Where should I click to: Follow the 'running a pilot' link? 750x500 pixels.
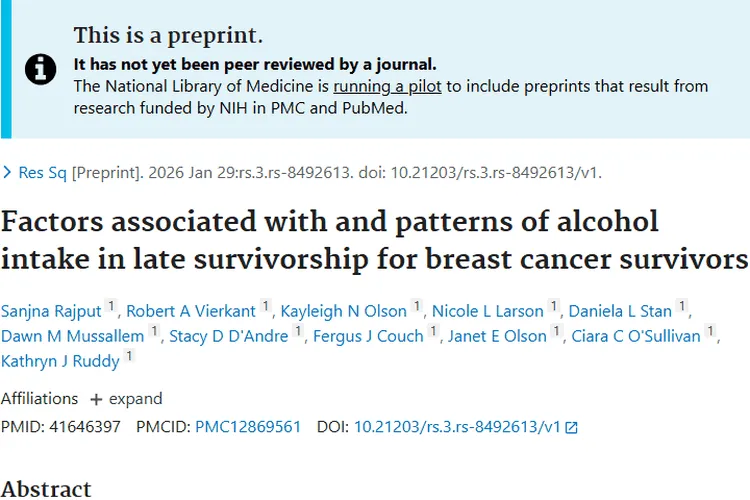387,86
